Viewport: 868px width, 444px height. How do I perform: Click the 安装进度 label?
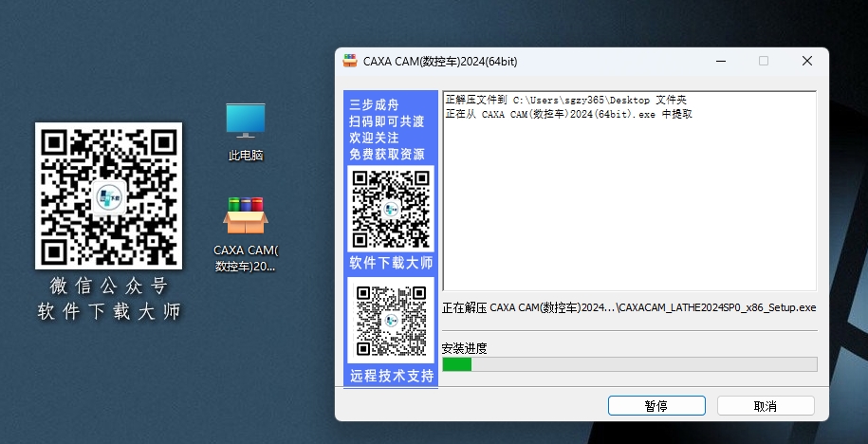pyautogui.click(x=465, y=348)
